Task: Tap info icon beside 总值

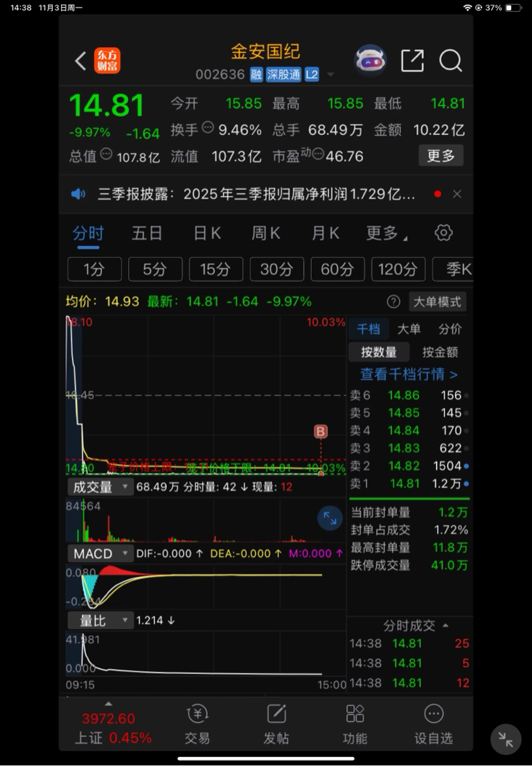Action: (106, 154)
